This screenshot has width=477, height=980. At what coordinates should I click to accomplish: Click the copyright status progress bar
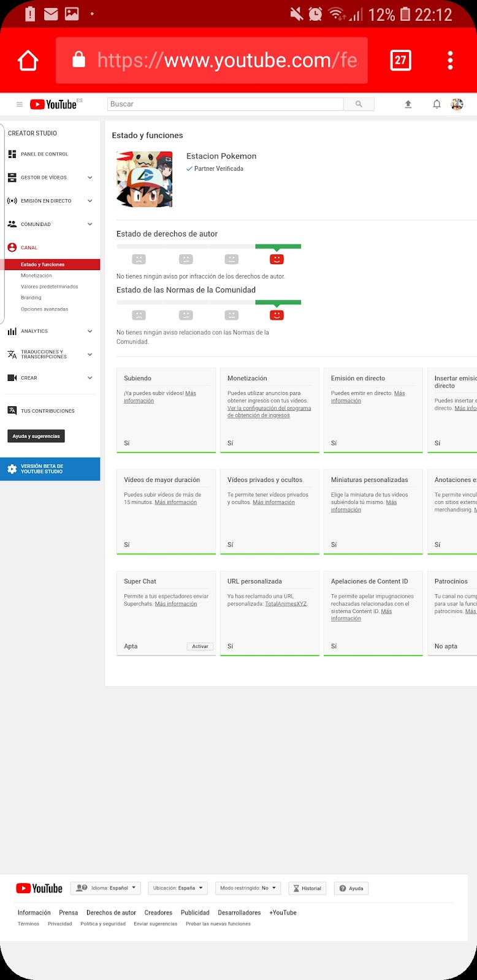click(208, 246)
